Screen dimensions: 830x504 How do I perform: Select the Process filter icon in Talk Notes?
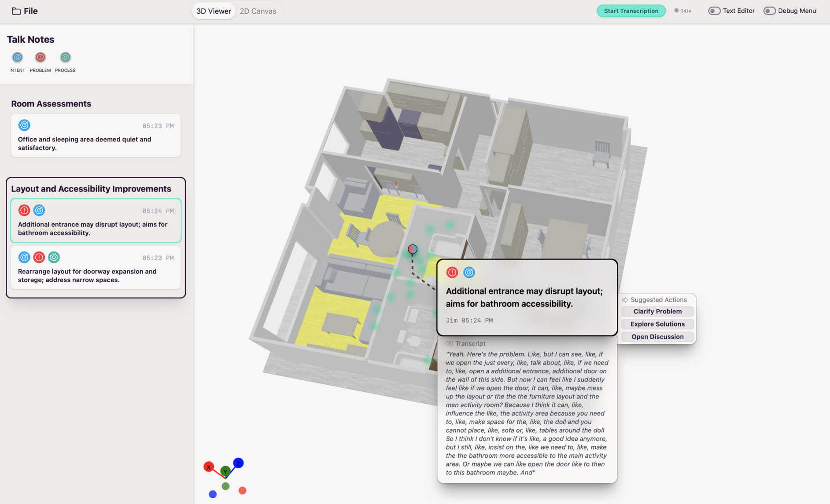[x=65, y=58]
